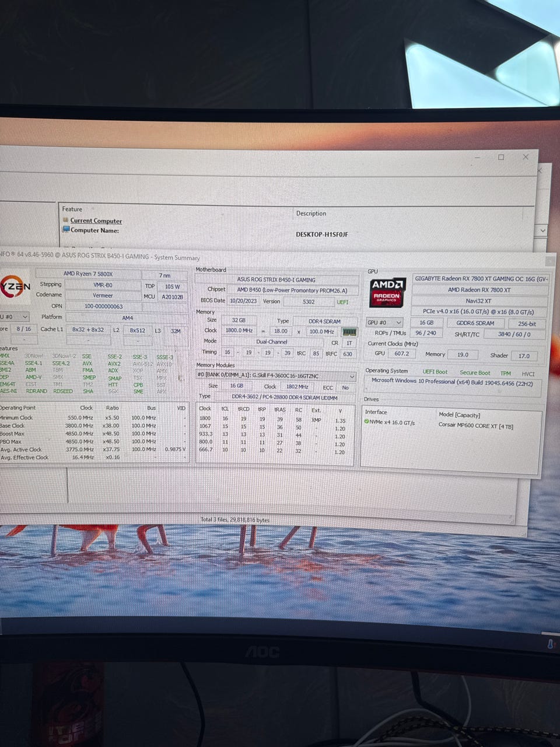This screenshot has height=747, width=560.
Task: Click the 10/20/2023 BIOS date field
Action: tap(243, 301)
